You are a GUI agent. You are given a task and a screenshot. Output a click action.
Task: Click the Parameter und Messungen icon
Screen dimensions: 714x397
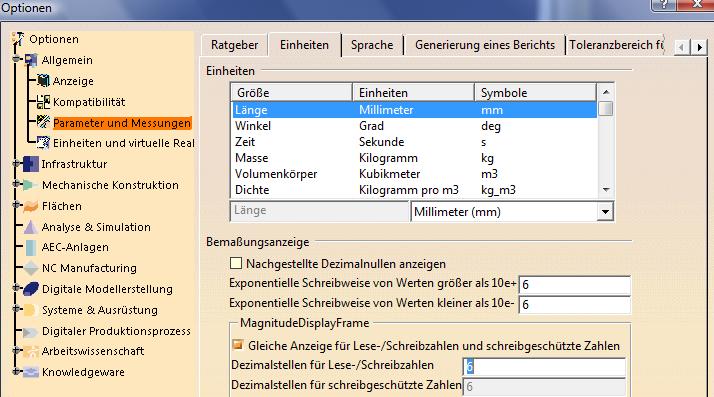(43, 122)
